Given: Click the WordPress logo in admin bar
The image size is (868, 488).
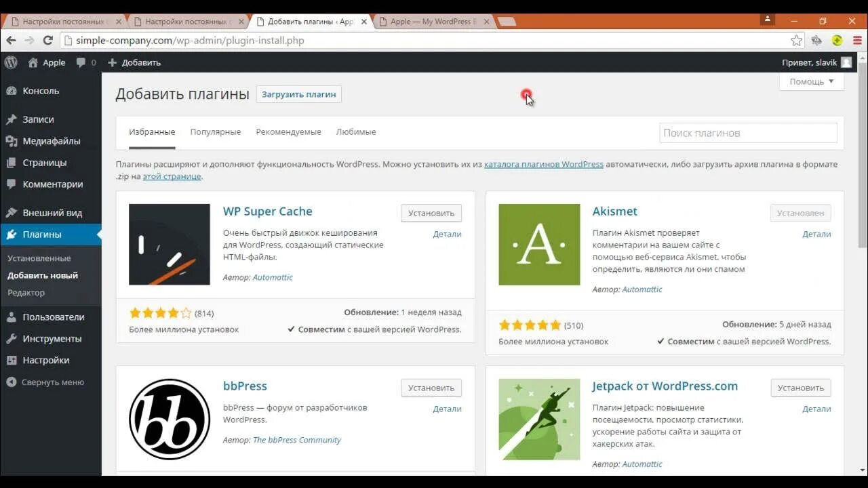Looking at the screenshot, I should (11, 62).
